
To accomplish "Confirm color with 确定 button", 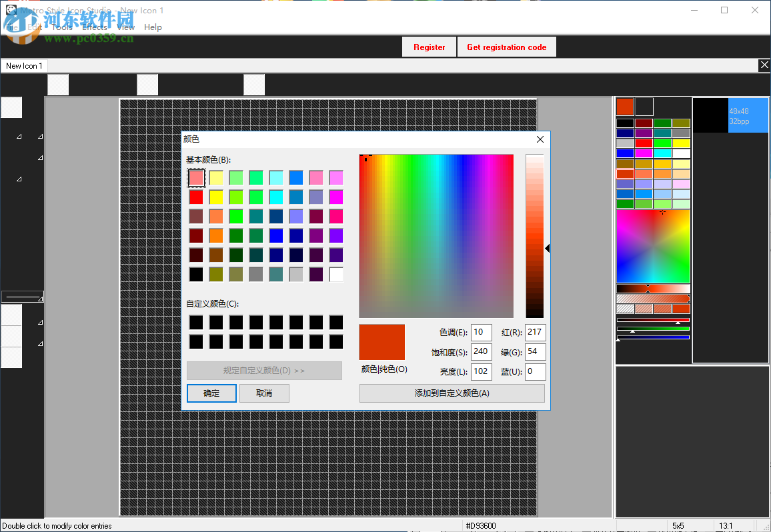I will tap(211, 393).
